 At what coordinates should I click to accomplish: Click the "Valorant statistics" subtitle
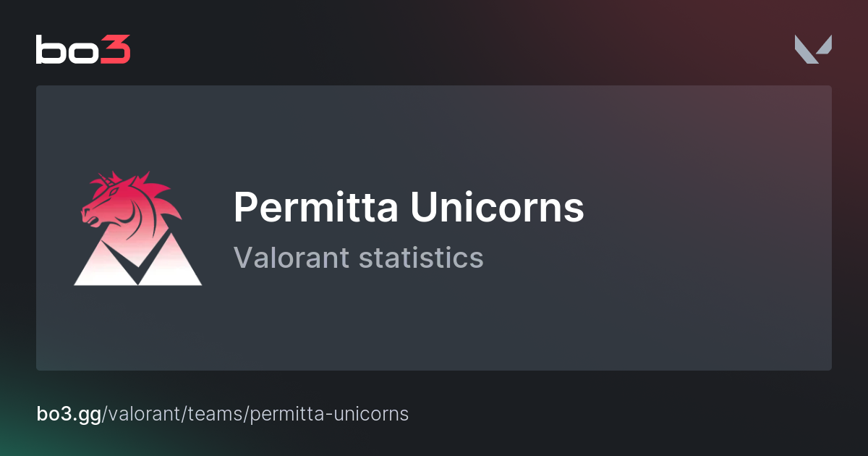pyautogui.click(x=358, y=258)
